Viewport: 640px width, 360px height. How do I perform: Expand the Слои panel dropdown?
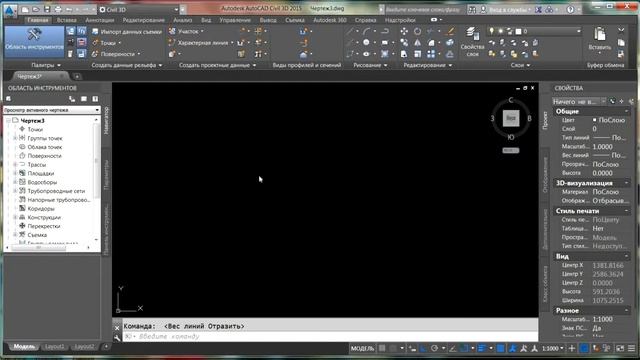point(520,65)
